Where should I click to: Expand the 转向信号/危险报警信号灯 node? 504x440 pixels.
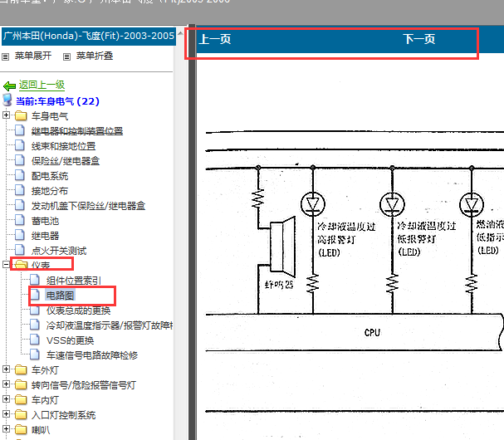click(x=6, y=384)
